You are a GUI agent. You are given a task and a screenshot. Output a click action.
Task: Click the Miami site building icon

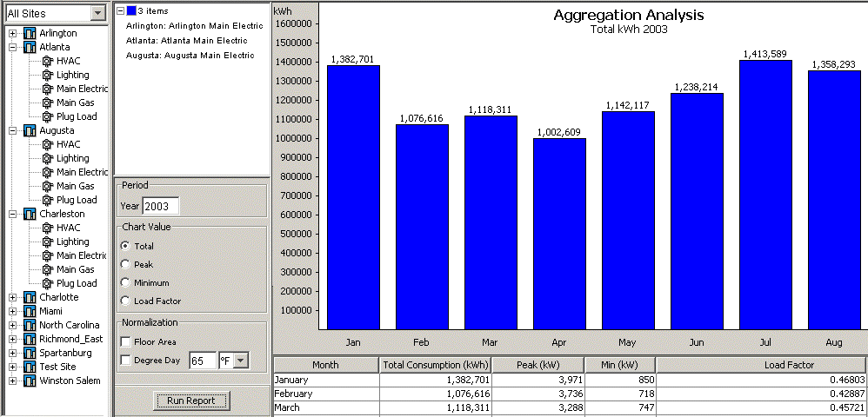click(30, 311)
